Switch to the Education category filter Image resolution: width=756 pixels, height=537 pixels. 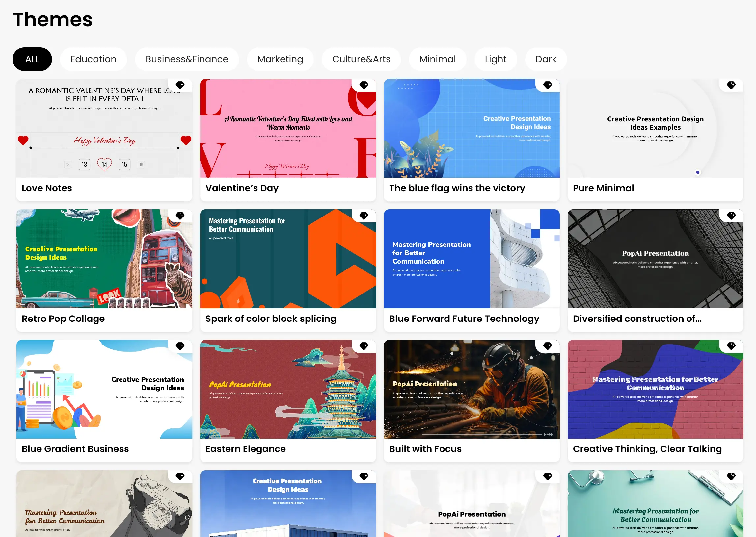pos(93,59)
